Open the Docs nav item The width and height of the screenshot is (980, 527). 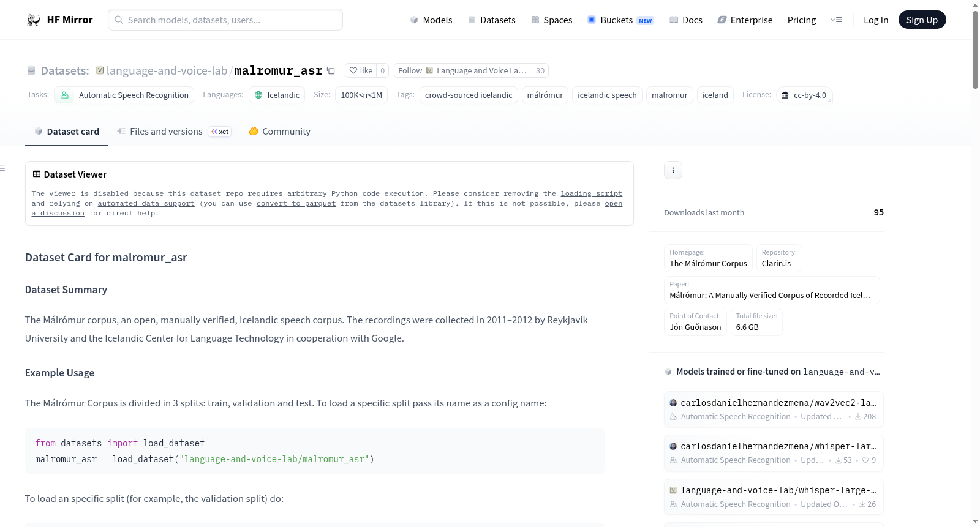tap(685, 20)
